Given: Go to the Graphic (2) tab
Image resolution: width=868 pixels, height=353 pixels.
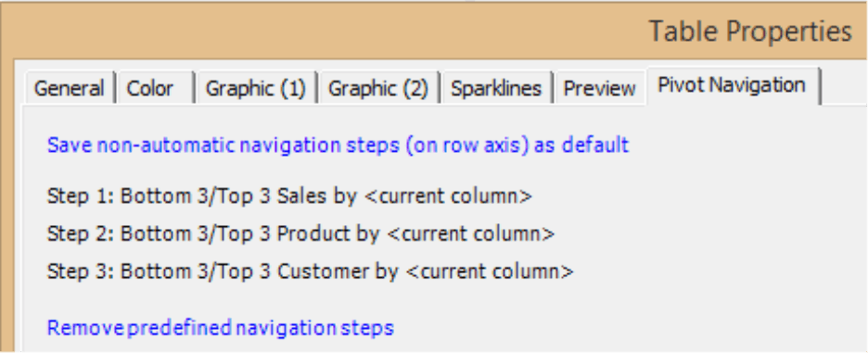Looking at the screenshot, I should pyautogui.click(x=378, y=88).
